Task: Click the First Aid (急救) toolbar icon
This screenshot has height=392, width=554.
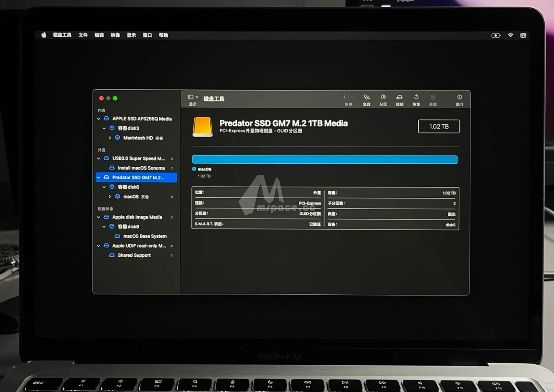Action: point(367,97)
